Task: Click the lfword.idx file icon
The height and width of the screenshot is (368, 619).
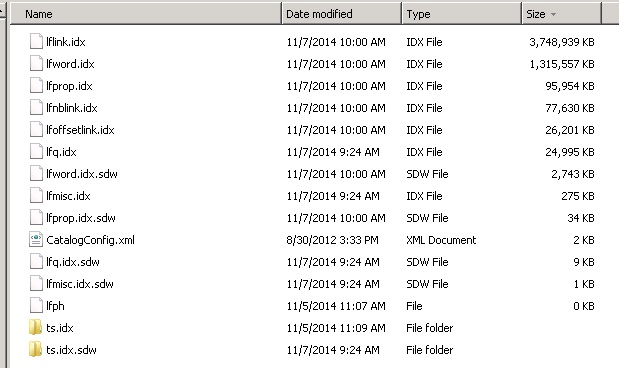Action: click(36, 64)
